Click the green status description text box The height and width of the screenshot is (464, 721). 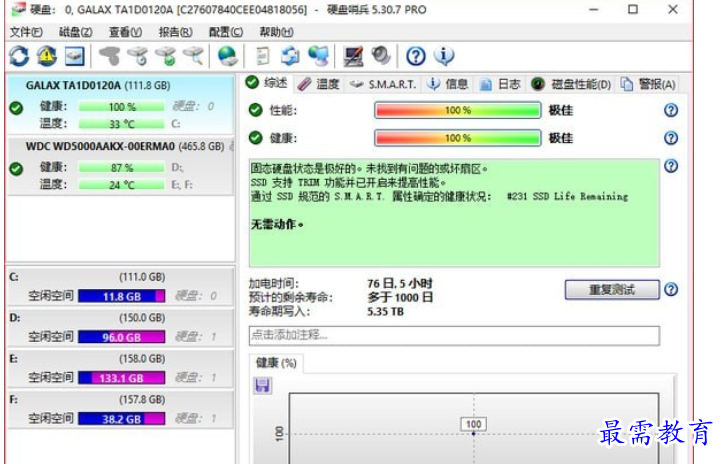454,213
